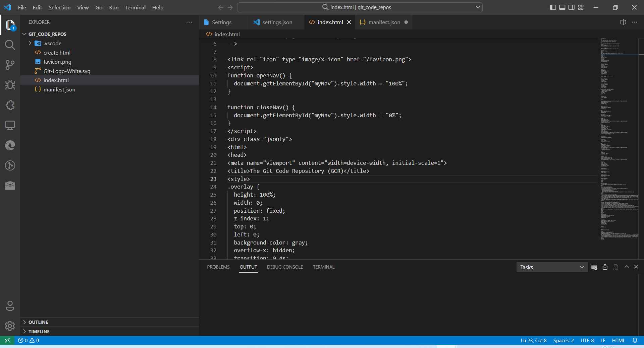Switch to the DEBUG CONSOLE panel tab
644x348 pixels.
click(x=285, y=267)
